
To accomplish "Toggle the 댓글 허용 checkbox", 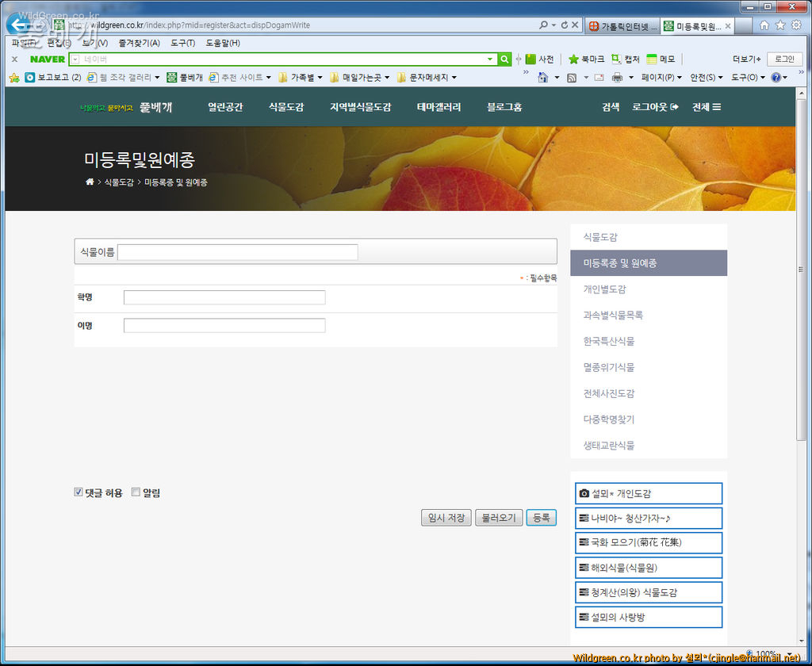I will (x=79, y=492).
